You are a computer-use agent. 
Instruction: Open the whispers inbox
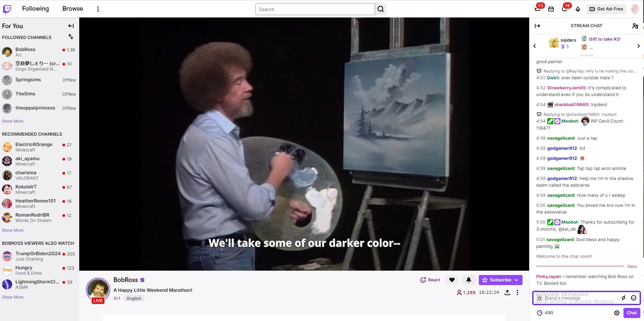(551, 9)
